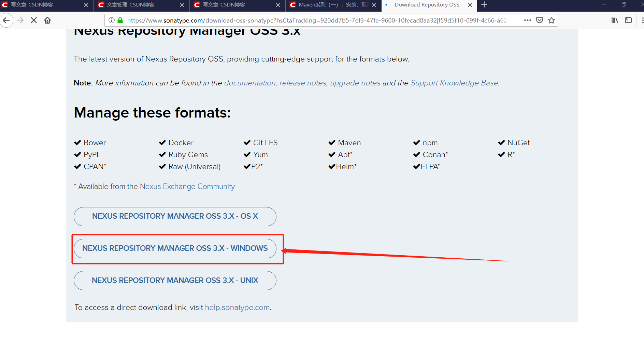Click NEXUS REPOSITORY MANAGER OSS 3.X - WINDOWS
This screenshot has height=341, width=644.
(175, 248)
